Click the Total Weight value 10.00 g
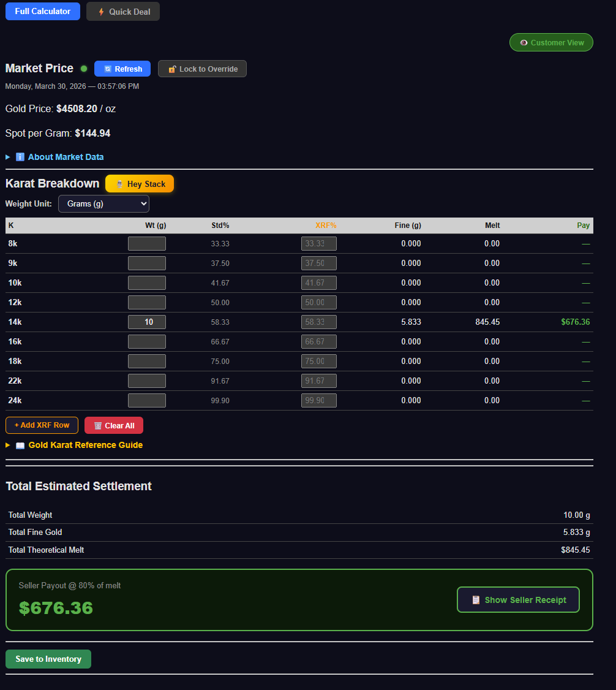 576,515
